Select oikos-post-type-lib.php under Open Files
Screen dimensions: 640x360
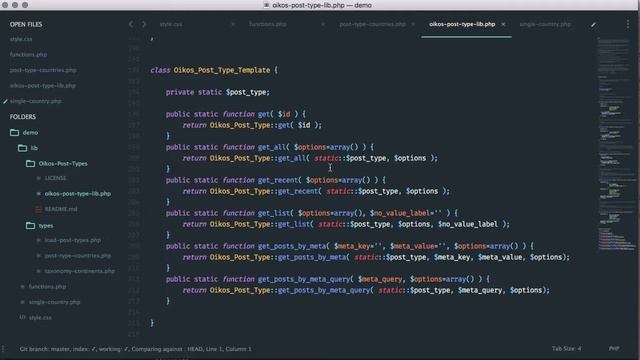tap(42, 86)
